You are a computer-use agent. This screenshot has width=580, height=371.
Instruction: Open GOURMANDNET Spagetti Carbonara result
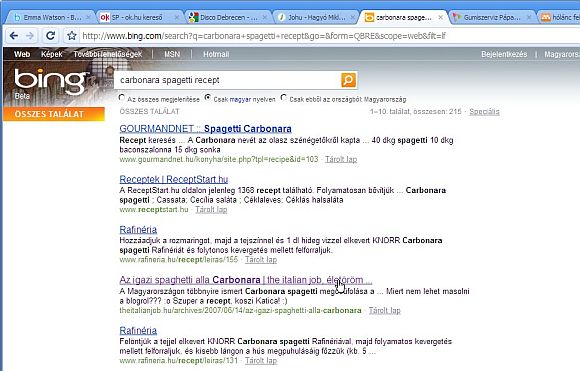coord(205,129)
